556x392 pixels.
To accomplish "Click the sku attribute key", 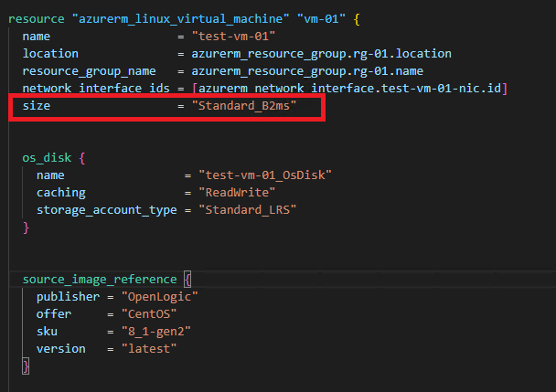I will click(x=47, y=332).
